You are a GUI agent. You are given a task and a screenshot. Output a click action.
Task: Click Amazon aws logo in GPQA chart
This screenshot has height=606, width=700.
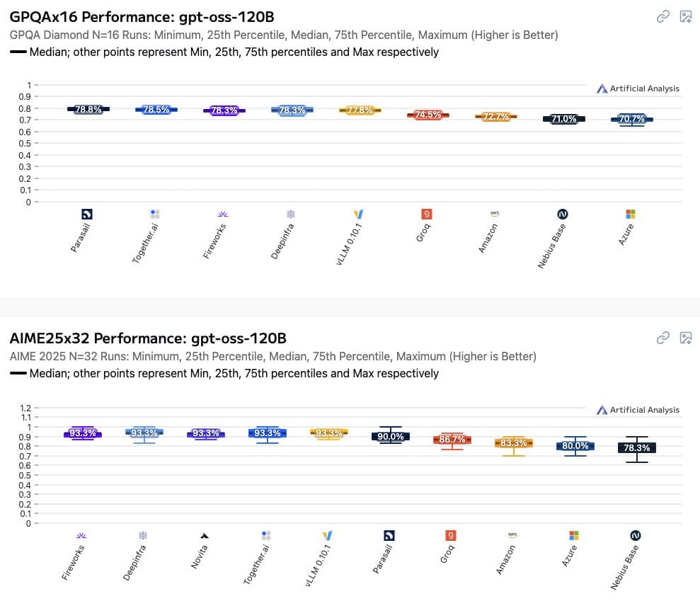click(495, 214)
